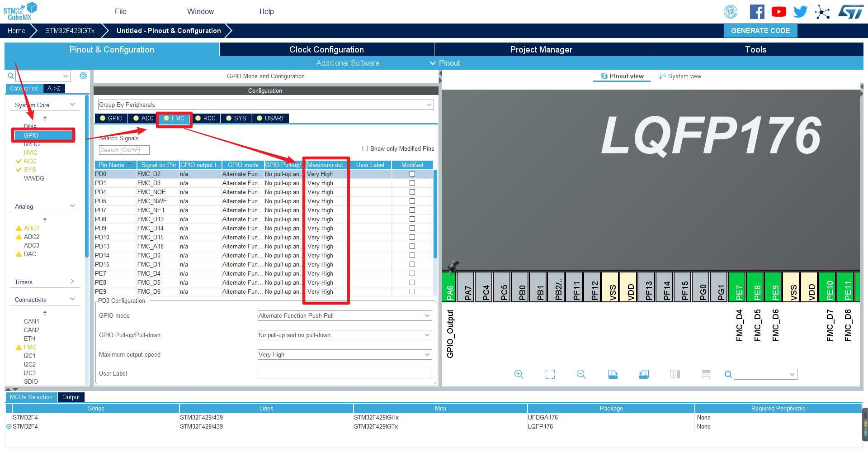Open the Help menu

click(267, 11)
